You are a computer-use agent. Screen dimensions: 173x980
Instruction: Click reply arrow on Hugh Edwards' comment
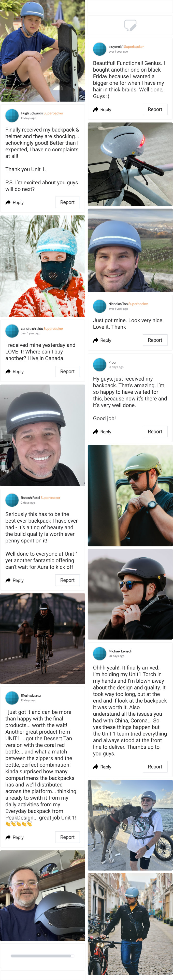8,202
